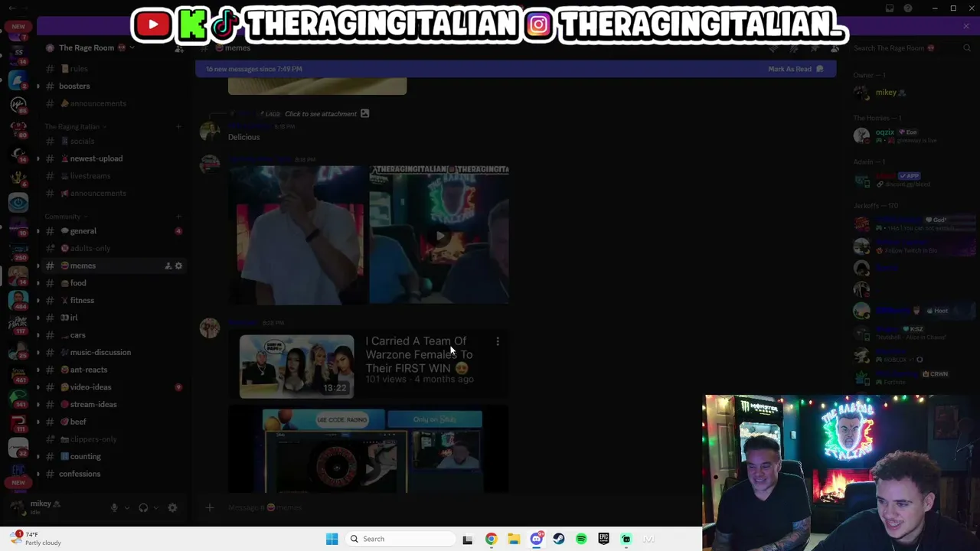Image resolution: width=980 pixels, height=551 pixels.
Task: Click the Discord help question mark icon
Action: (x=908, y=8)
